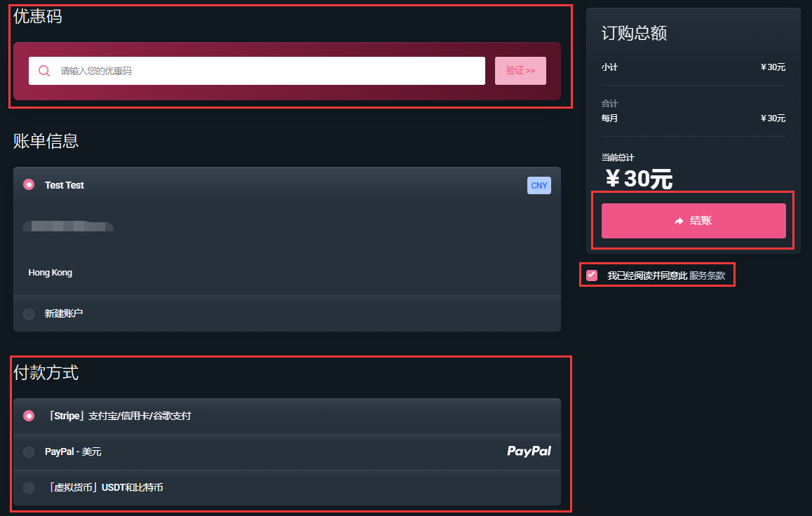Select the 新建账户 radio option
812x516 pixels.
click(x=29, y=313)
